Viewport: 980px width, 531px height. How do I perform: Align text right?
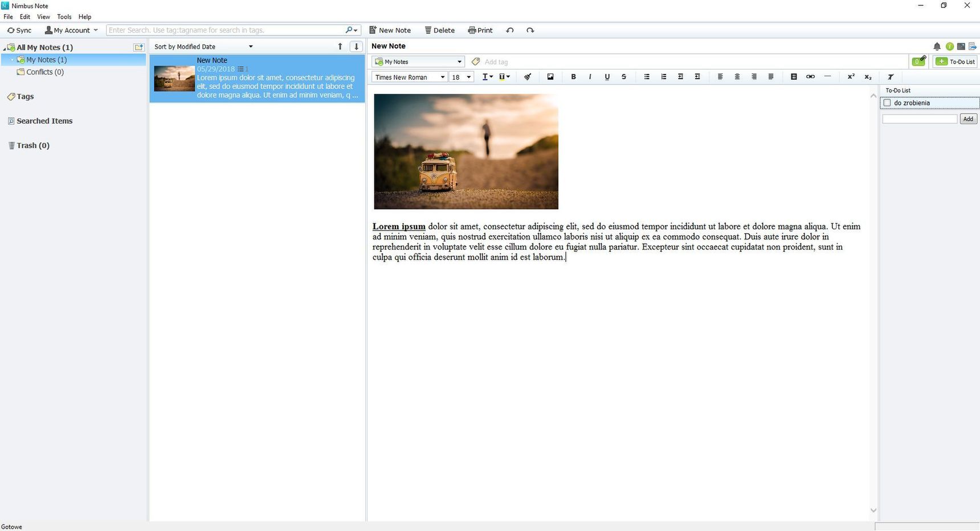(x=754, y=77)
